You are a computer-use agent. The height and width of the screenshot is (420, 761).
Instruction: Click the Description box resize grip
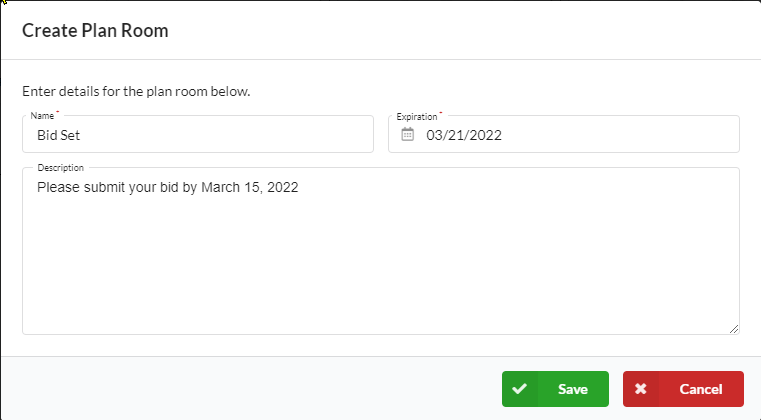[x=734, y=329]
